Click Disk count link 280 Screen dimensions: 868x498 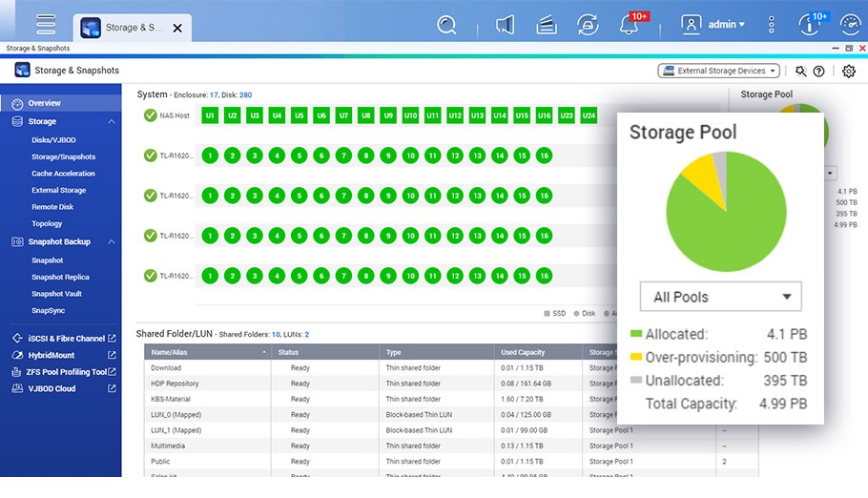pos(245,95)
